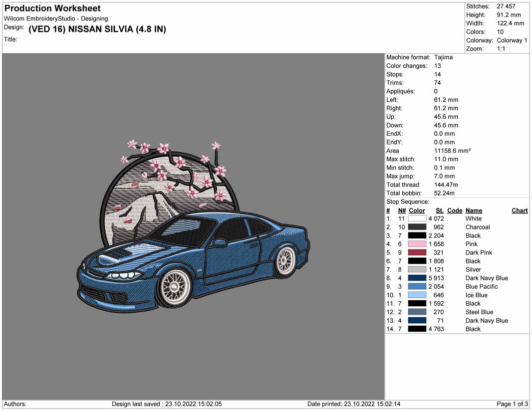Click the Dark Navy Blue swatch in stop 8

(x=418, y=278)
